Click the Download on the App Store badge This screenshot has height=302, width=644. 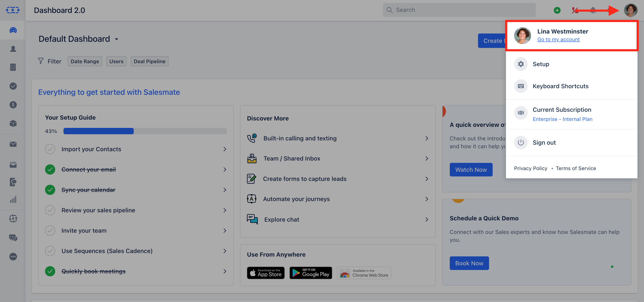tap(266, 273)
